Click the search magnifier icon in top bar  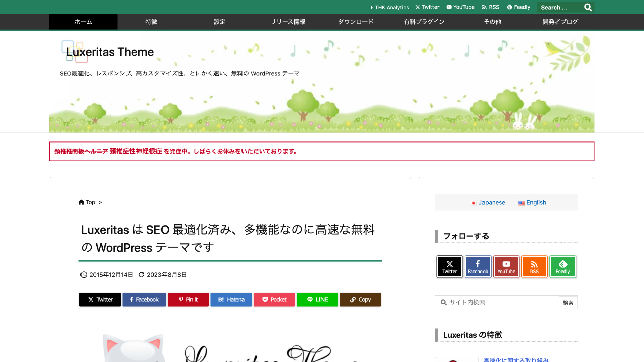pyautogui.click(x=588, y=7)
